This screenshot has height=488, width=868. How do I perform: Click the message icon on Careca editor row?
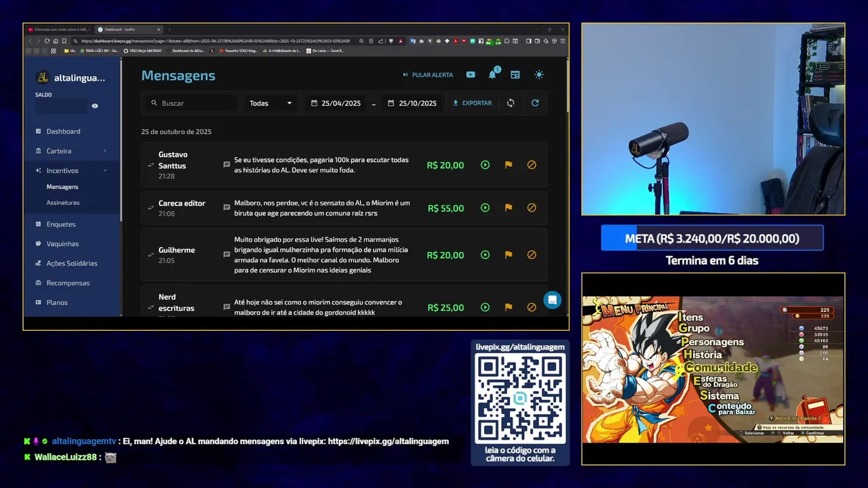coord(226,208)
